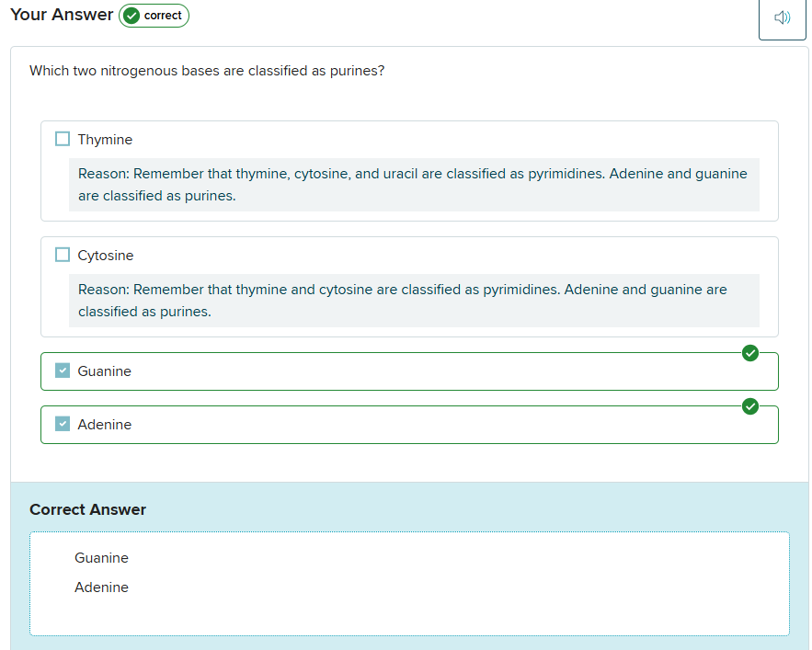This screenshot has height=650, width=812.
Task: Play the read-aloud speaker icon
Action: pos(782,17)
